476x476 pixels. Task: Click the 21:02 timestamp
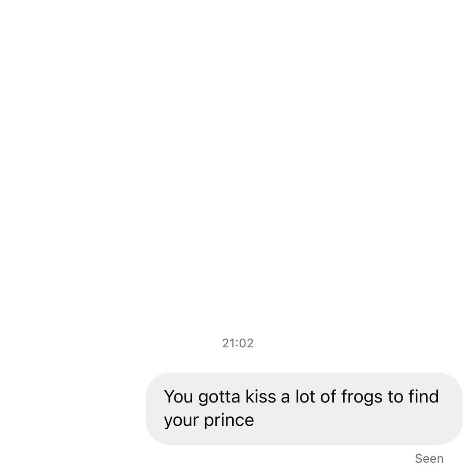tap(238, 343)
